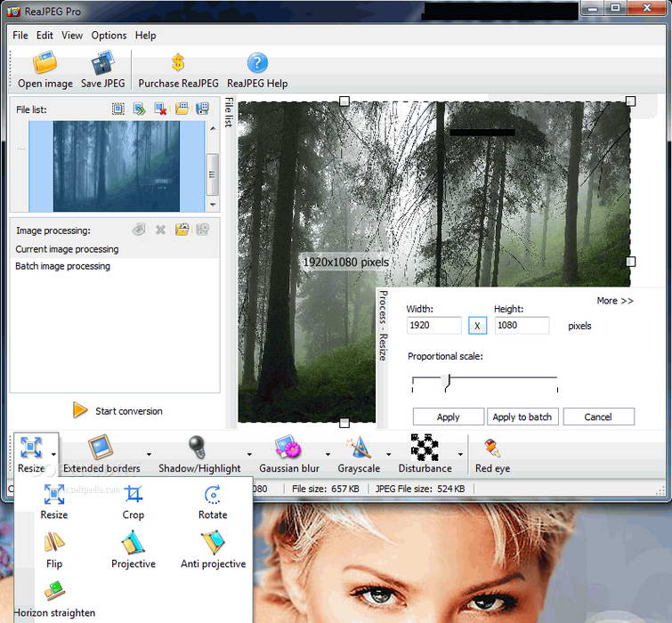This screenshot has width=672, height=623.
Task: Select the Extended borders tool
Action: pos(101,454)
